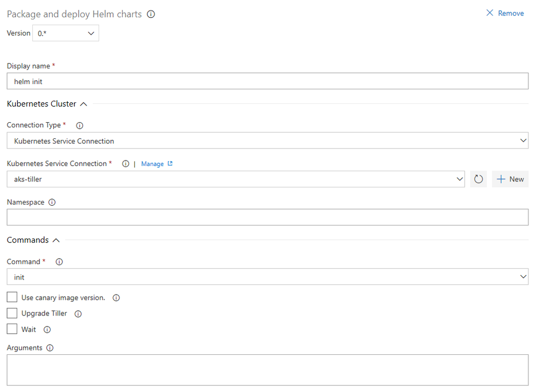538x392 pixels.
Task: Click info icon for canary image version
Action: click(x=116, y=298)
